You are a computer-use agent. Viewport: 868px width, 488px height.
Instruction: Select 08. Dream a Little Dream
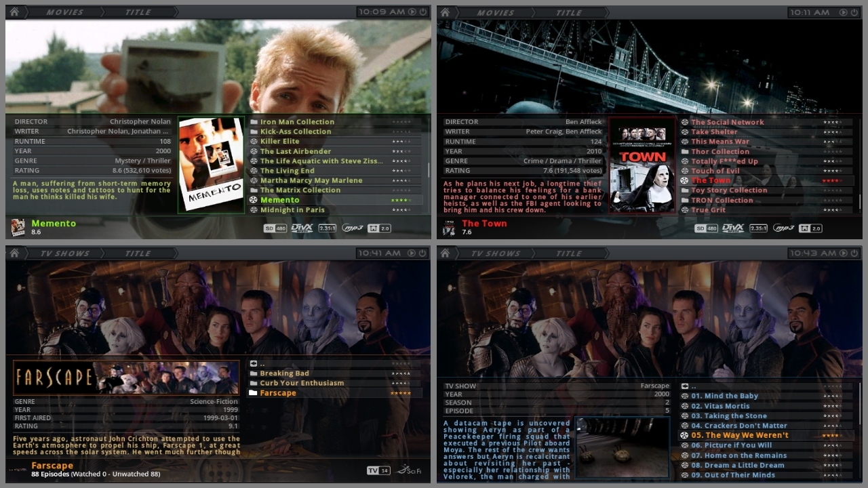766,465
